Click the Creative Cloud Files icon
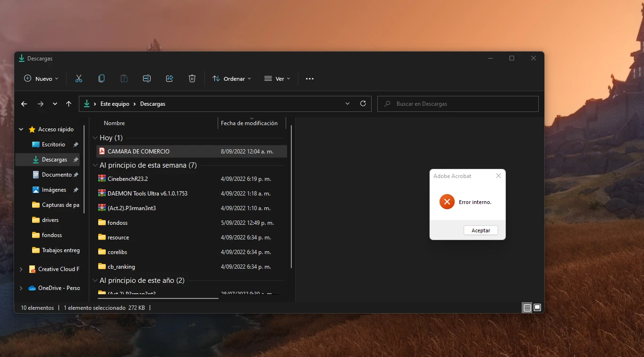Image resolution: width=644 pixels, height=357 pixels. point(32,269)
